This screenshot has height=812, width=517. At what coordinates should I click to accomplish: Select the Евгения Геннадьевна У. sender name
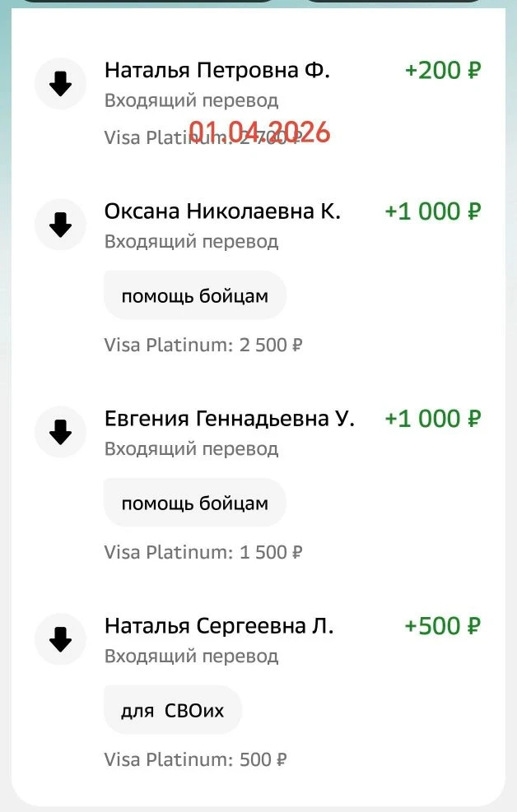point(229,419)
